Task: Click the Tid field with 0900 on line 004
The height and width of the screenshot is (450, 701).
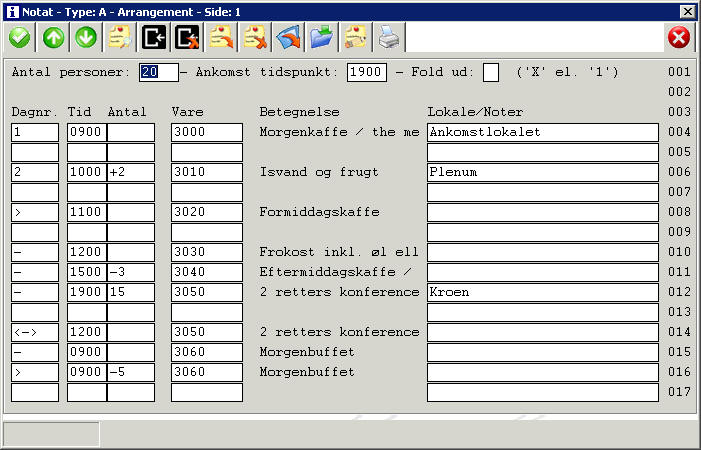Action: tap(87, 132)
